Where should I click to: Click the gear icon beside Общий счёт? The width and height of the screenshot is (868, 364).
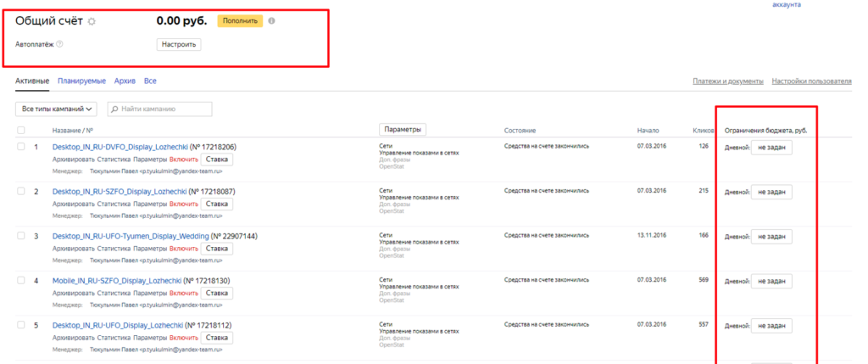(x=92, y=21)
